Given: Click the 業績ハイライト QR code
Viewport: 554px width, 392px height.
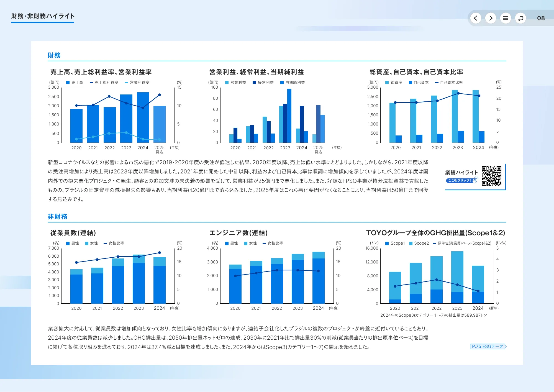Looking at the screenshot, I should (x=492, y=176).
